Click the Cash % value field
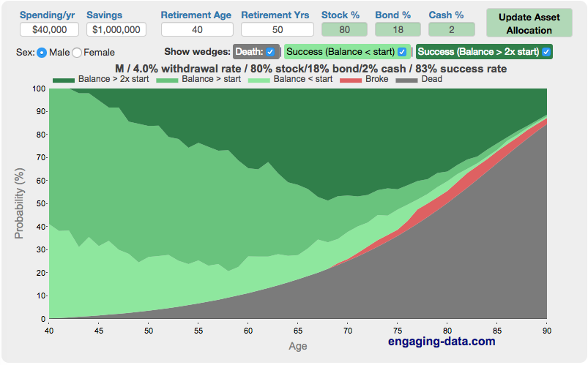Image resolution: width=588 pixels, height=365 pixels. (450, 29)
